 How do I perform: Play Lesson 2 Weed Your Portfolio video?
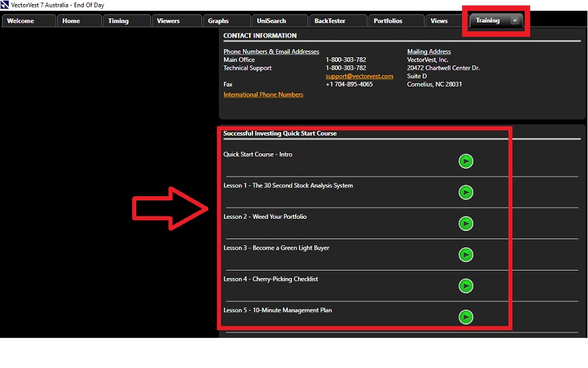pyautogui.click(x=465, y=224)
